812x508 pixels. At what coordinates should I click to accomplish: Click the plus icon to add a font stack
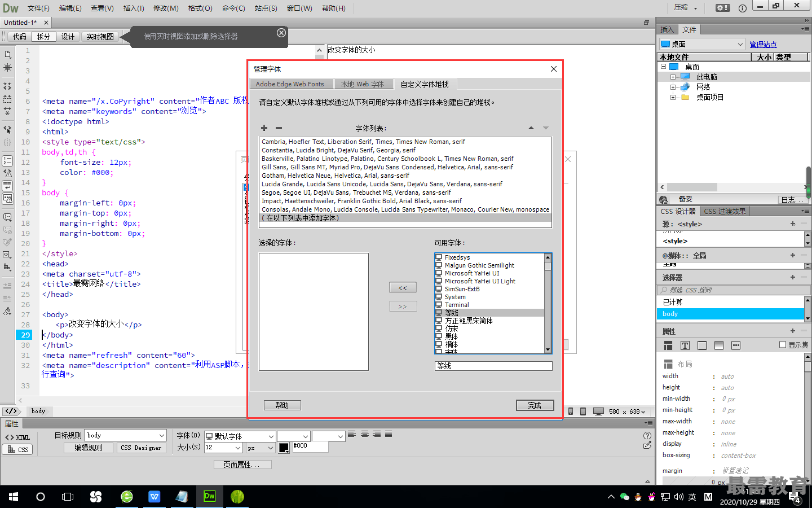tap(264, 128)
